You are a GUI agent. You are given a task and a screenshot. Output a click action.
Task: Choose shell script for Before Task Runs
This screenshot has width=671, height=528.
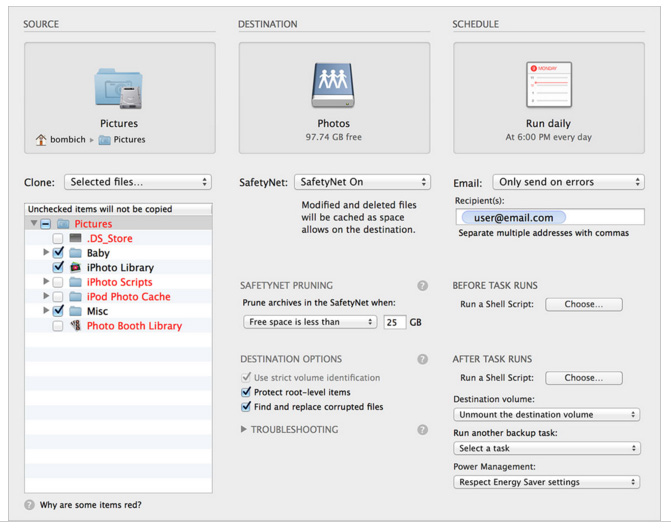584,304
